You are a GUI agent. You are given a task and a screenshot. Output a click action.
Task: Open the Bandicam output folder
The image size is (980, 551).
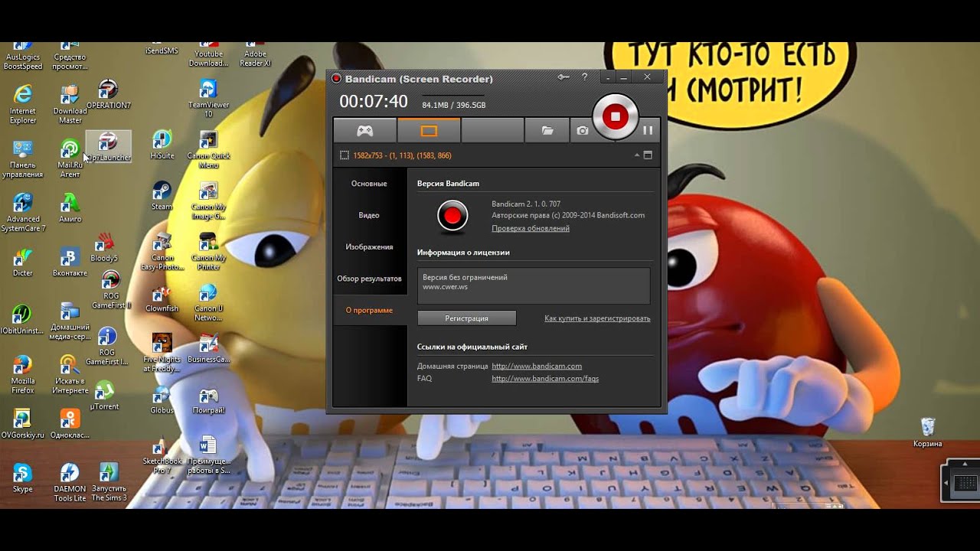pos(547,131)
